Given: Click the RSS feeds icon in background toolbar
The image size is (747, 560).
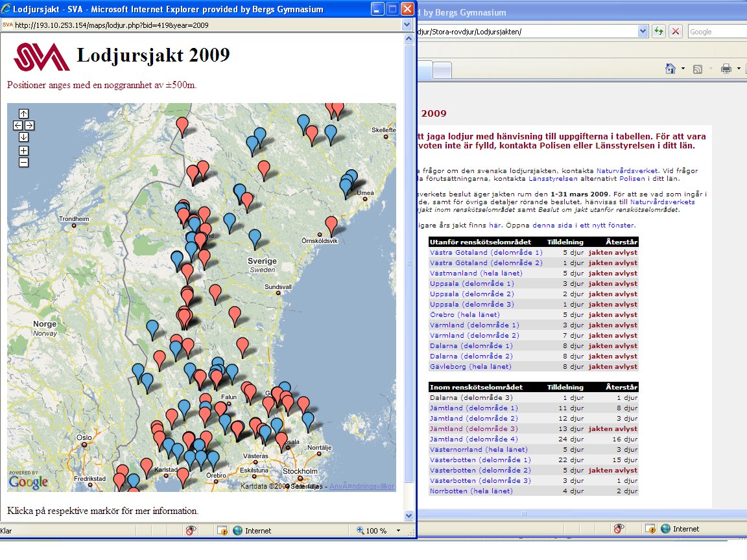Looking at the screenshot, I should tap(698, 69).
